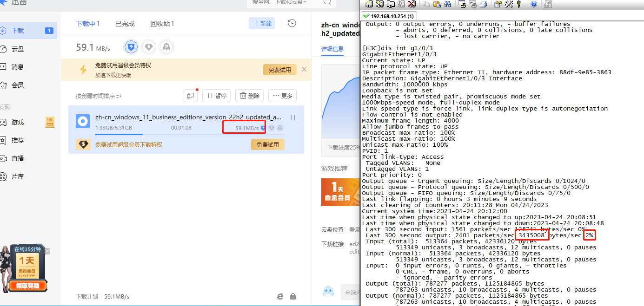Click the black diamond member privilege icon

83,144
